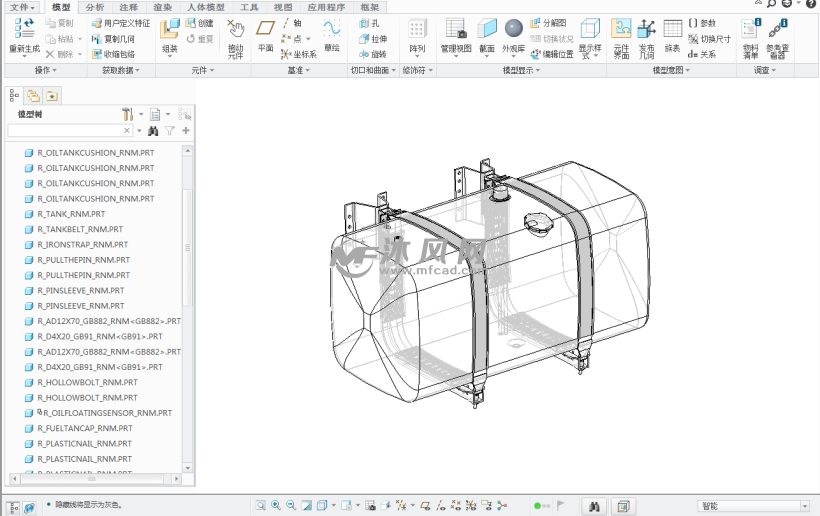Toggle datum point display in bottom toolbar
This screenshot has height=516, width=820.
[x=455, y=506]
